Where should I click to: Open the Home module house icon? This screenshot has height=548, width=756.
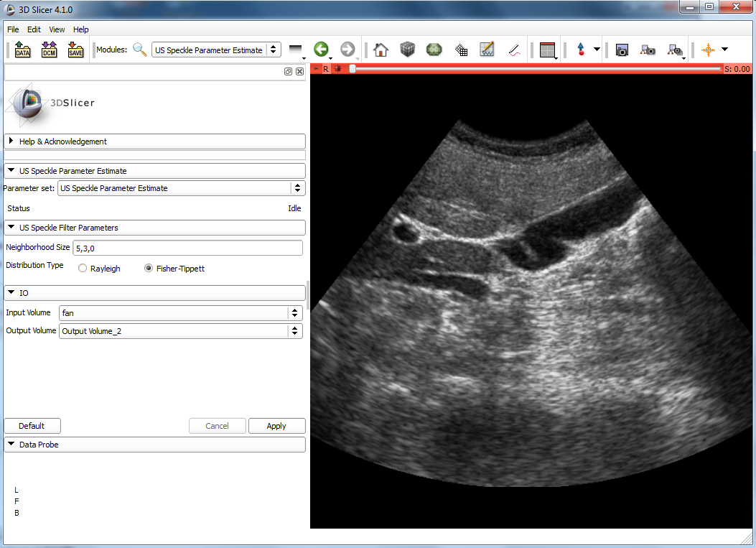click(x=381, y=50)
